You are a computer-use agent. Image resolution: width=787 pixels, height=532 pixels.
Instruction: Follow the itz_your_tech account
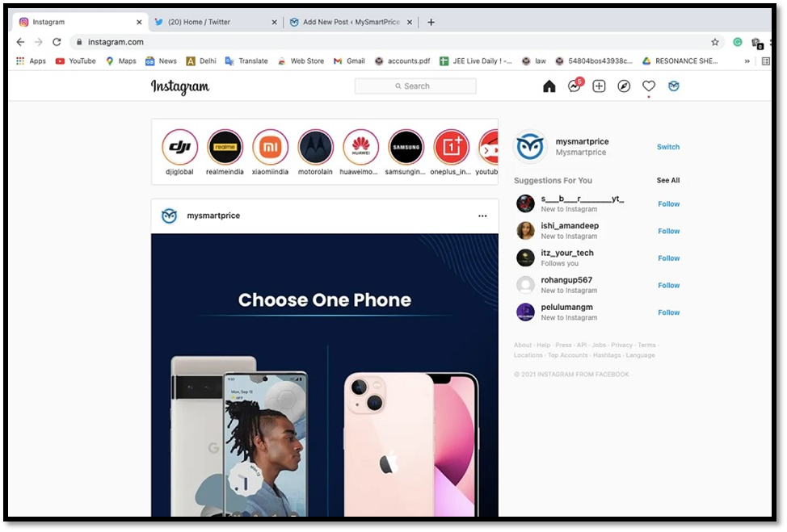(x=668, y=258)
